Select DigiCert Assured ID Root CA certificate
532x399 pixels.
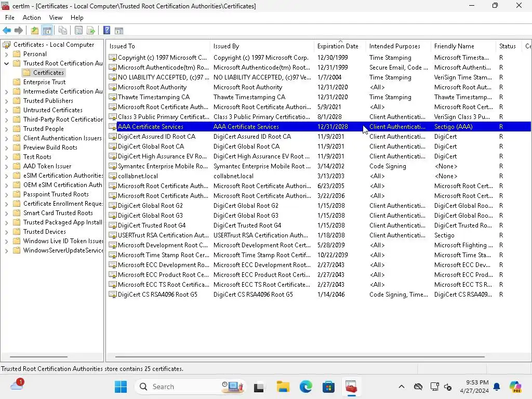pos(156,137)
